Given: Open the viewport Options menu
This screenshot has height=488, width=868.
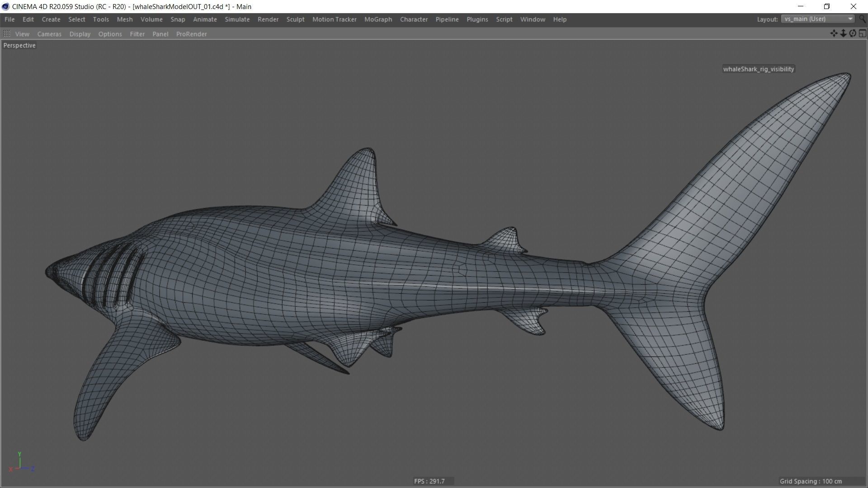Looking at the screenshot, I should pyautogui.click(x=110, y=34).
